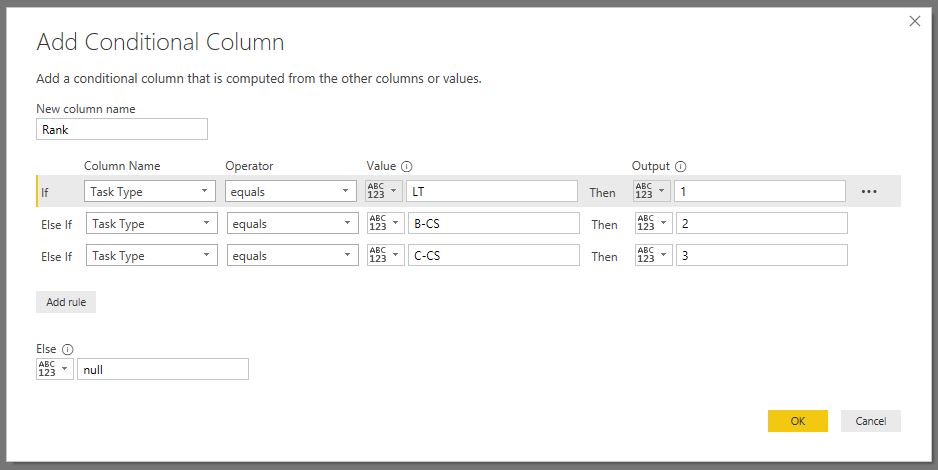Image resolution: width=938 pixels, height=470 pixels.
Task: Open output type selector beside output 1
Action: (x=651, y=191)
